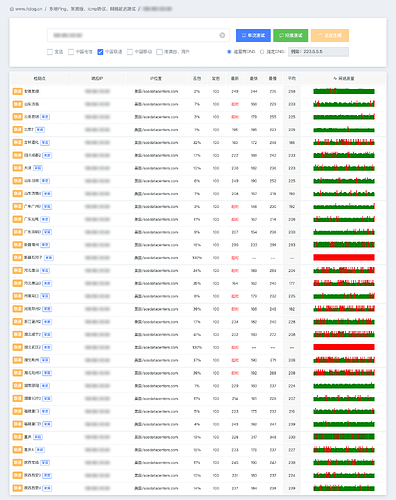Click the 100% loss value in 湖北武汉2 row
The height and width of the screenshot is (500, 396).
197,347
